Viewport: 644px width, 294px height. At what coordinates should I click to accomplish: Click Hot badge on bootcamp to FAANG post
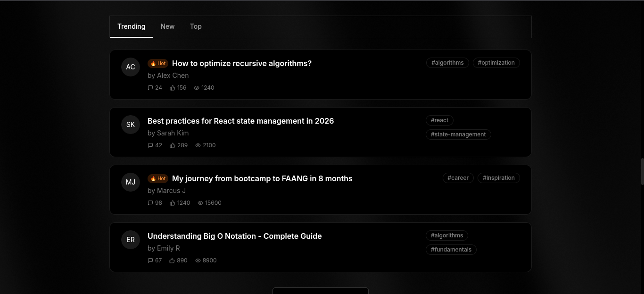pyautogui.click(x=158, y=178)
